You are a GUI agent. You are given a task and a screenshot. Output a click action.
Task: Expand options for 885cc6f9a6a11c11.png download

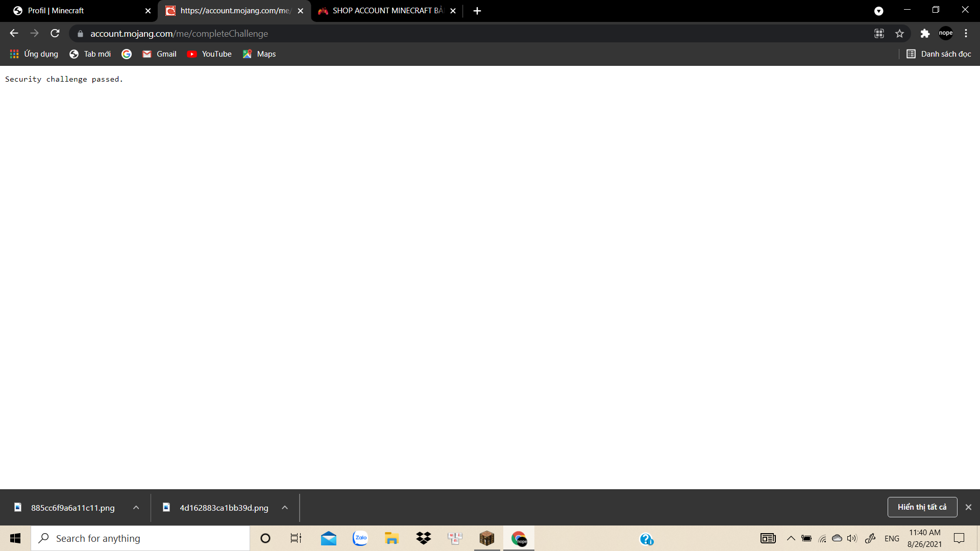click(136, 508)
